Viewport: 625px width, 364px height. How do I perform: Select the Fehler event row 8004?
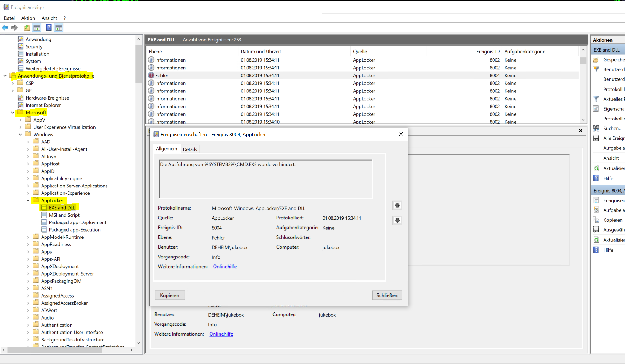click(x=363, y=75)
